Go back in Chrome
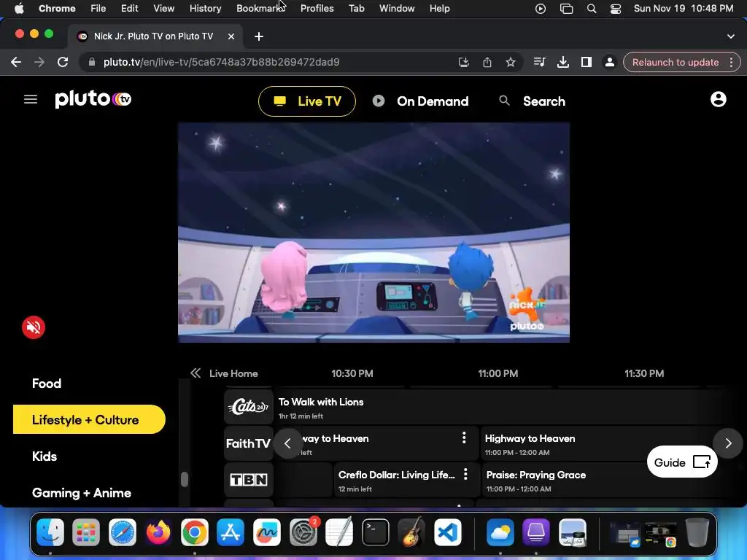Screen dimensions: 747x560 [x=16, y=62]
